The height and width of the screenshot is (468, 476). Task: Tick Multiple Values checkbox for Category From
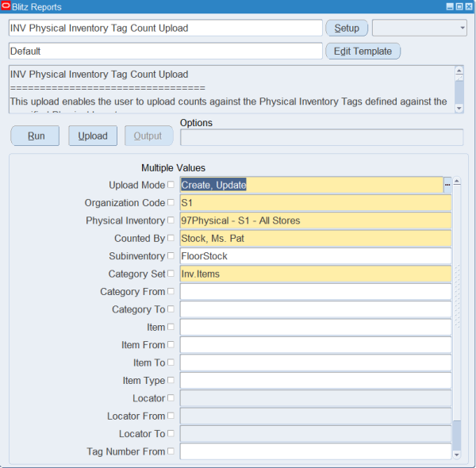click(171, 291)
